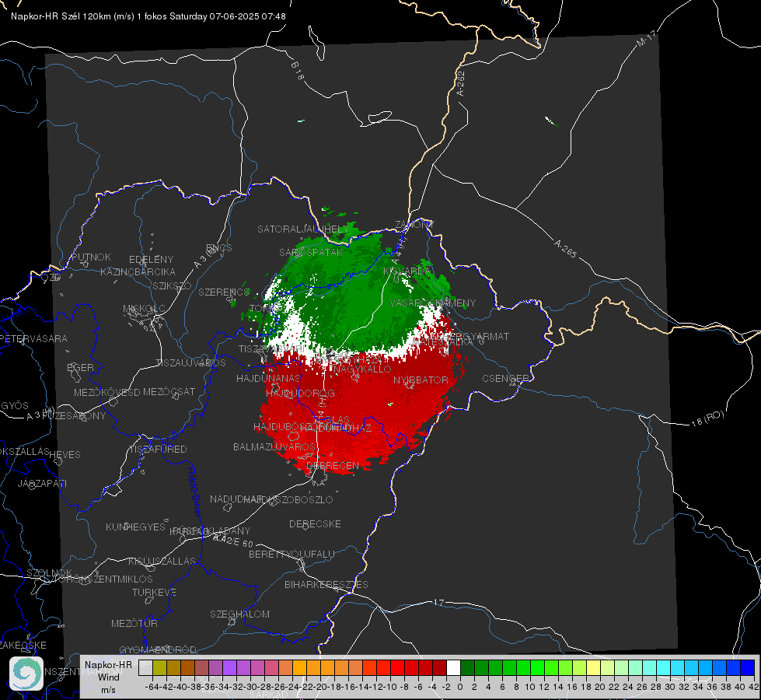
Task: Pick the yellow swatch between 18 and 20
Action: point(593,667)
